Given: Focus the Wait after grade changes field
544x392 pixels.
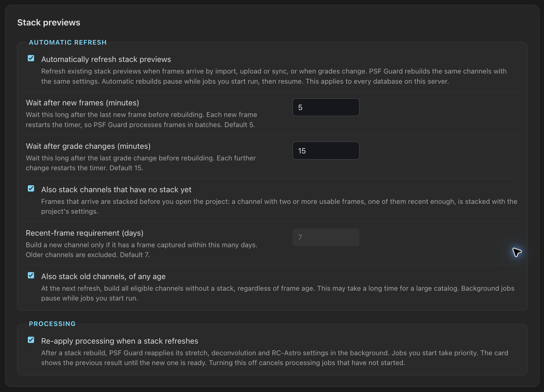Looking at the screenshot, I should tap(326, 151).
